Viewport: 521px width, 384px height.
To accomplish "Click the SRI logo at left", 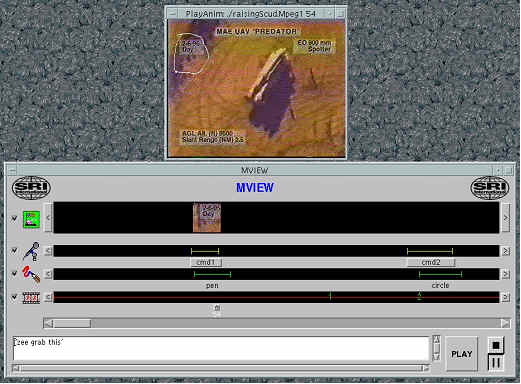I will point(31,188).
